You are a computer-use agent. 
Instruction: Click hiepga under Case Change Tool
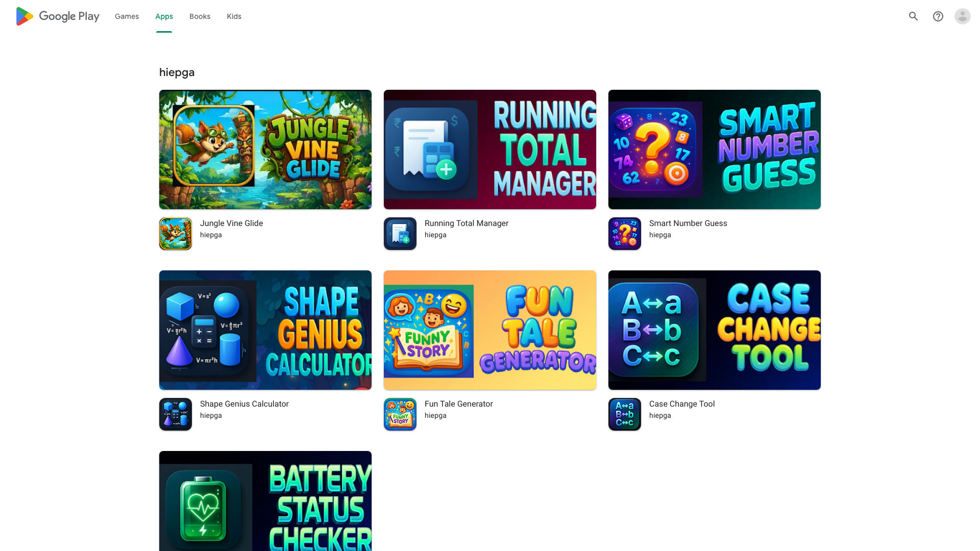[x=660, y=416]
